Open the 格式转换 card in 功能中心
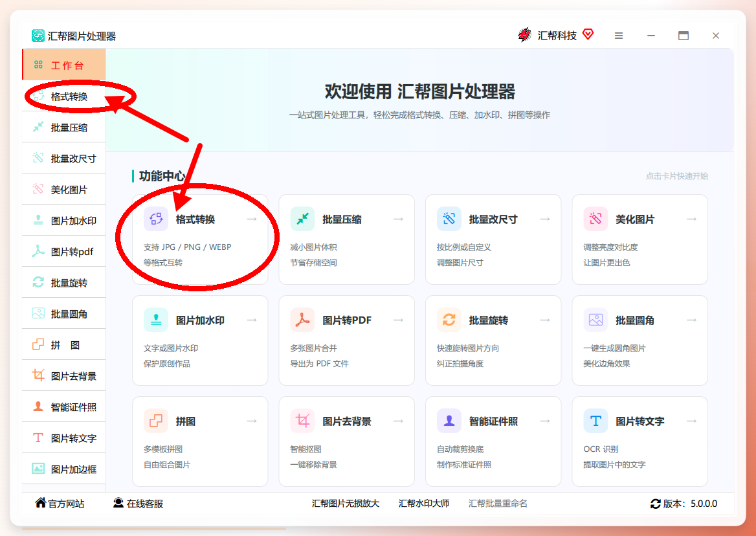756x536 pixels. (x=200, y=240)
